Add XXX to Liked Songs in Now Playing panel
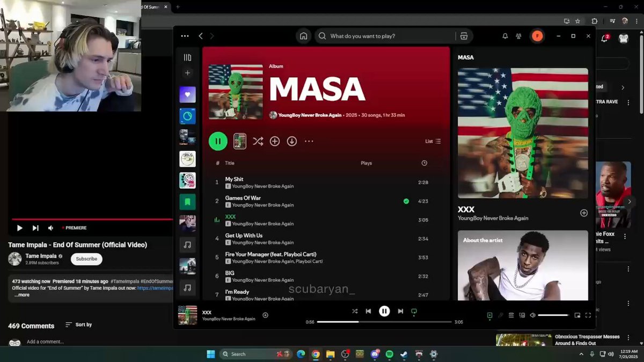This screenshot has width=644, height=362. (x=584, y=213)
